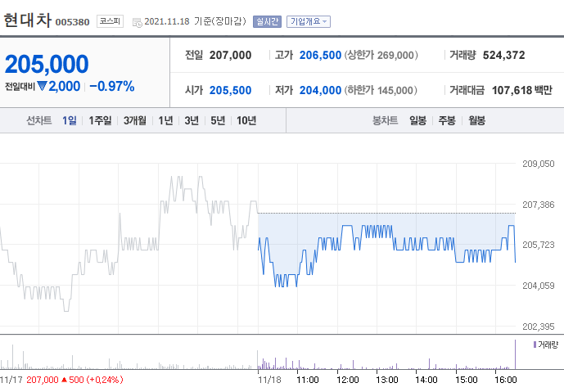This screenshot has width=564, height=392.
Task: Click the 16:00 time axis label
Action: pyautogui.click(x=506, y=380)
